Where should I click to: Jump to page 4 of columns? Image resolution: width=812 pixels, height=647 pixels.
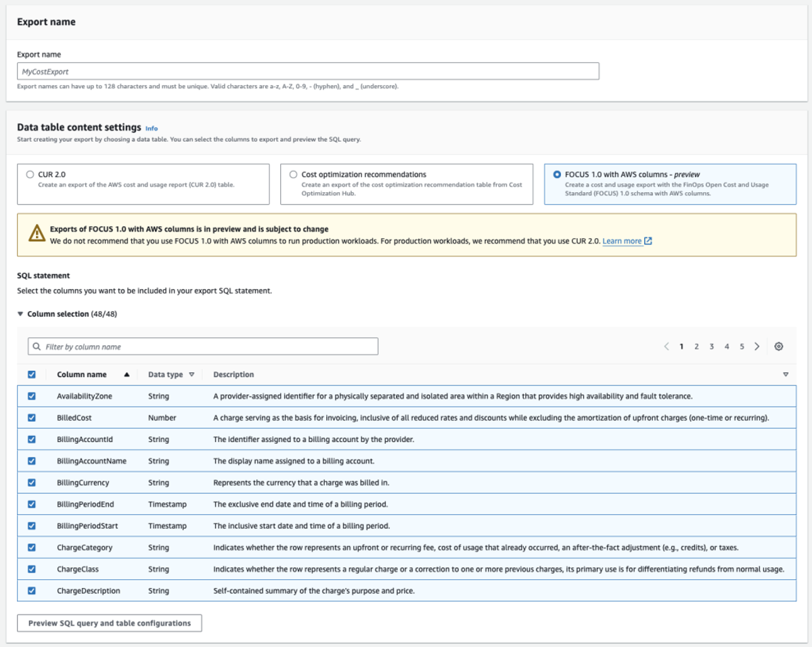(x=727, y=347)
